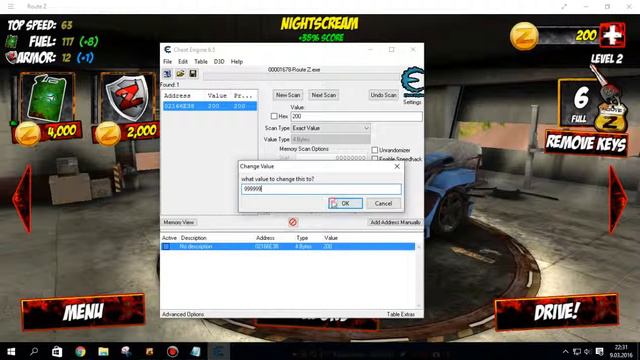
Task: Open the D3D menu
Action: click(x=219, y=62)
